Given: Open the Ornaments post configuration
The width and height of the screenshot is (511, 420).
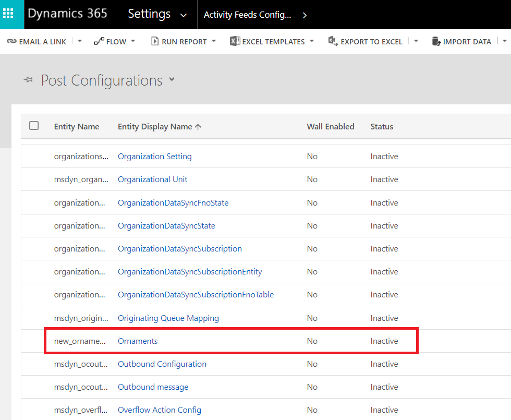Looking at the screenshot, I should click(x=138, y=341).
